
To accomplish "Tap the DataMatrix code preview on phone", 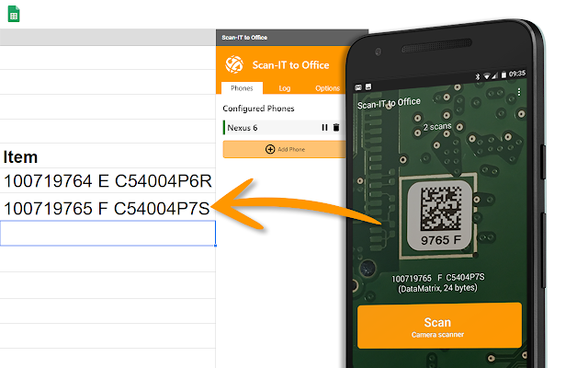I will tap(440, 209).
